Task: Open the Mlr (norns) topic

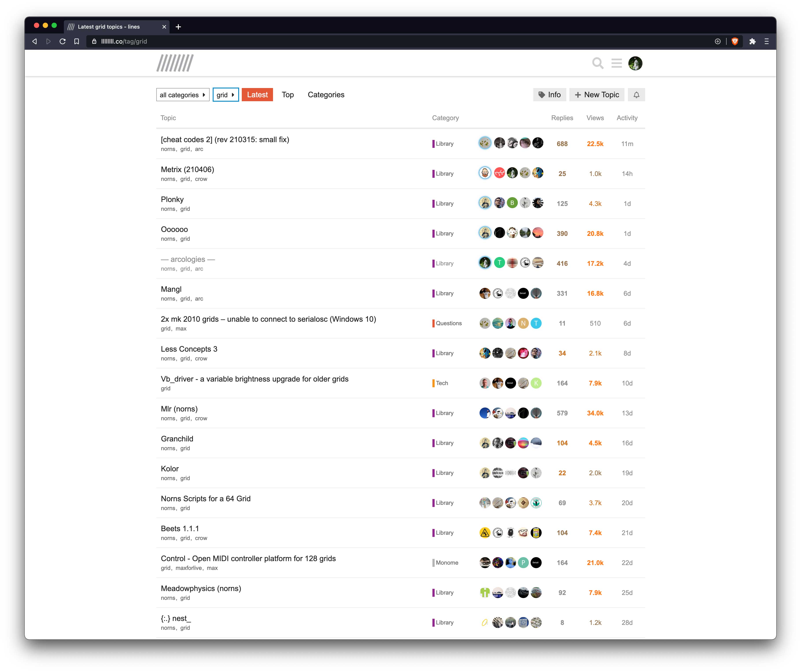Action: click(x=179, y=409)
